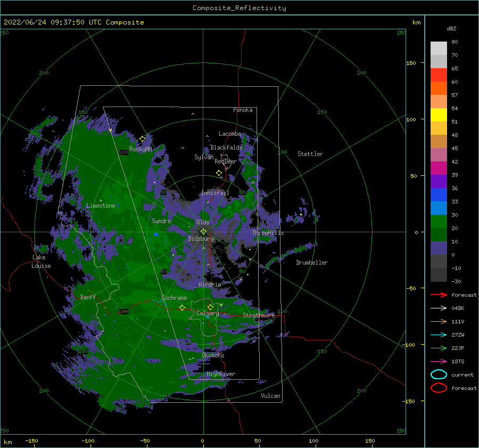Click the Innisfail town label
This screenshot has height=448, width=479.
215,193
